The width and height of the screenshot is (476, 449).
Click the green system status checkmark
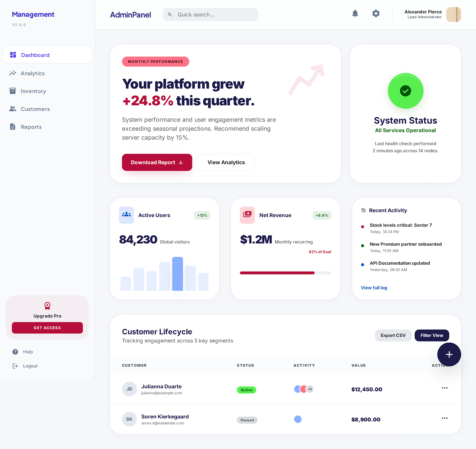(405, 91)
